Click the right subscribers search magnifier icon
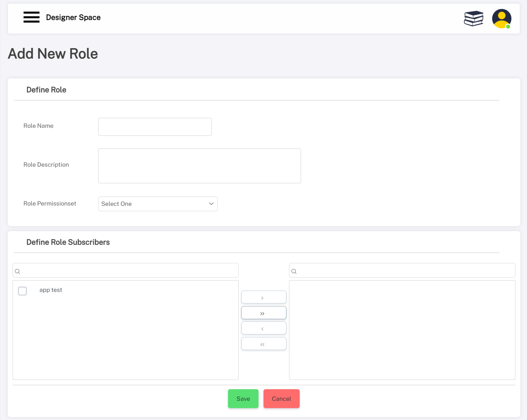 coord(294,271)
